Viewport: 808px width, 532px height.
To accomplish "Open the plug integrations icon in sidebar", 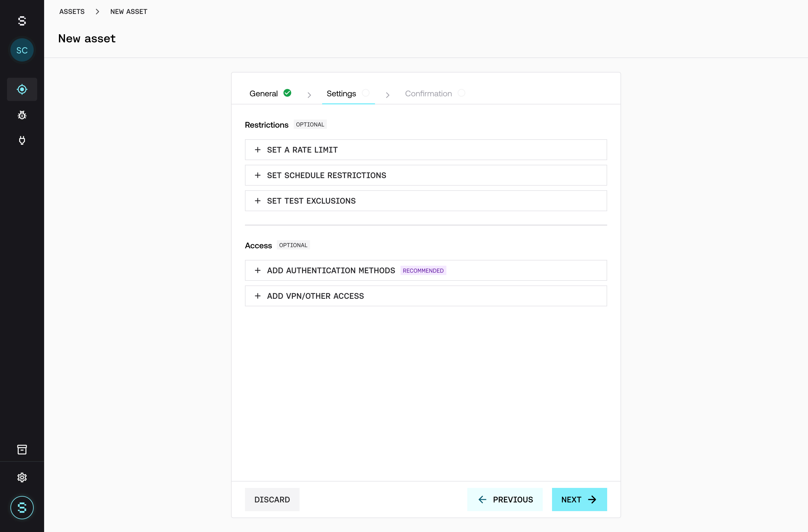I will tap(22, 140).
